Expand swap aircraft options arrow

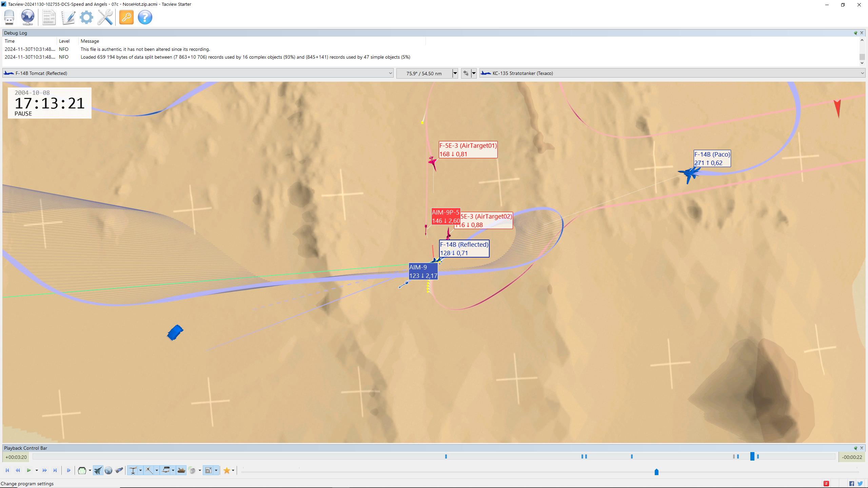[x=474, y=73]
